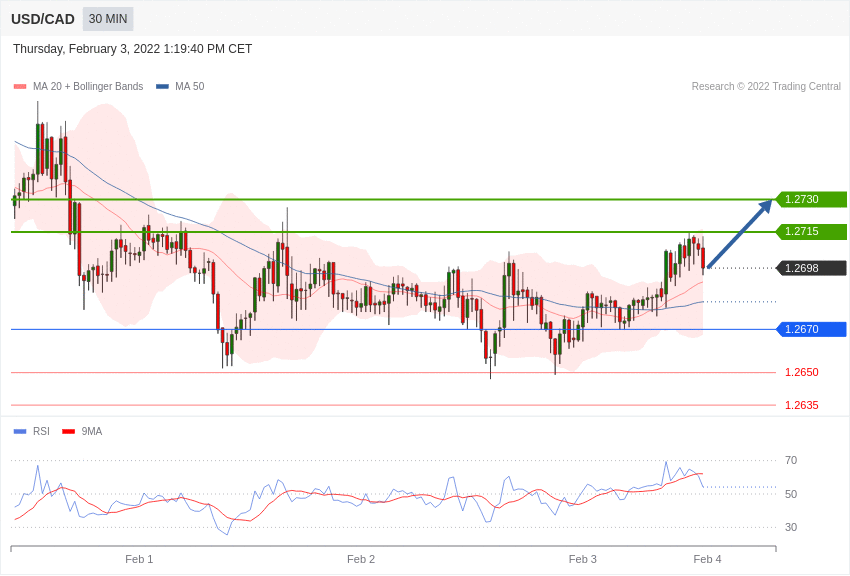The image size is (850, 576).
Task: Click the Feb 1 date axis label
Action: coord(139,559)
